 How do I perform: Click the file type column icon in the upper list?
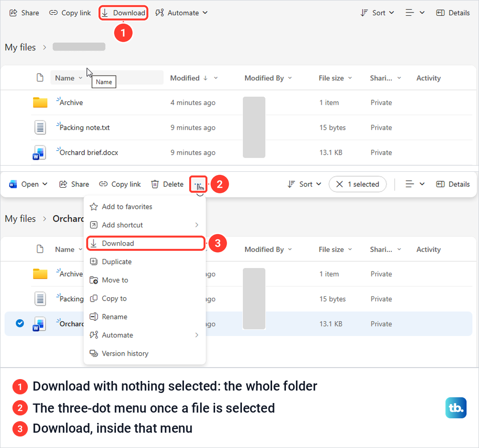pos(40,78)
